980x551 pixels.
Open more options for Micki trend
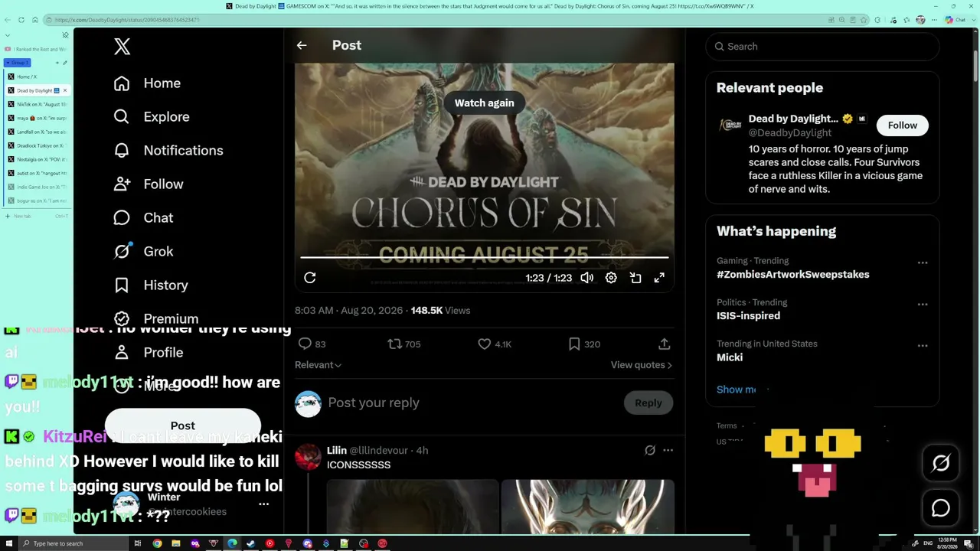[x=923, y=345]
